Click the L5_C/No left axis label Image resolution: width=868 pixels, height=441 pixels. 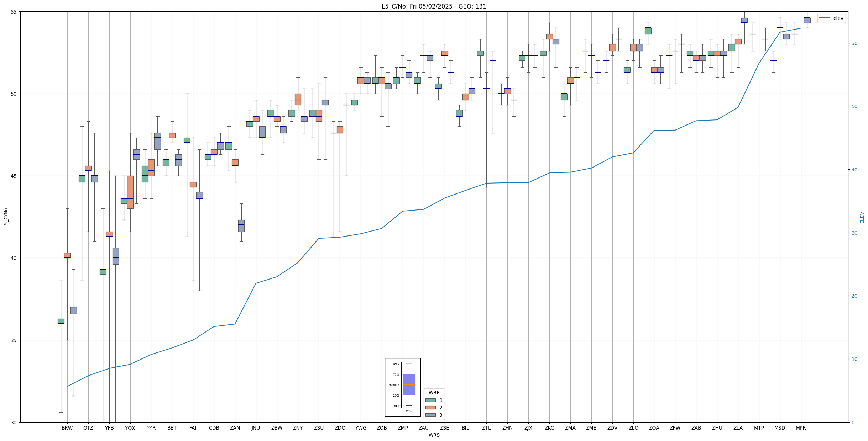tap(6, 217)
